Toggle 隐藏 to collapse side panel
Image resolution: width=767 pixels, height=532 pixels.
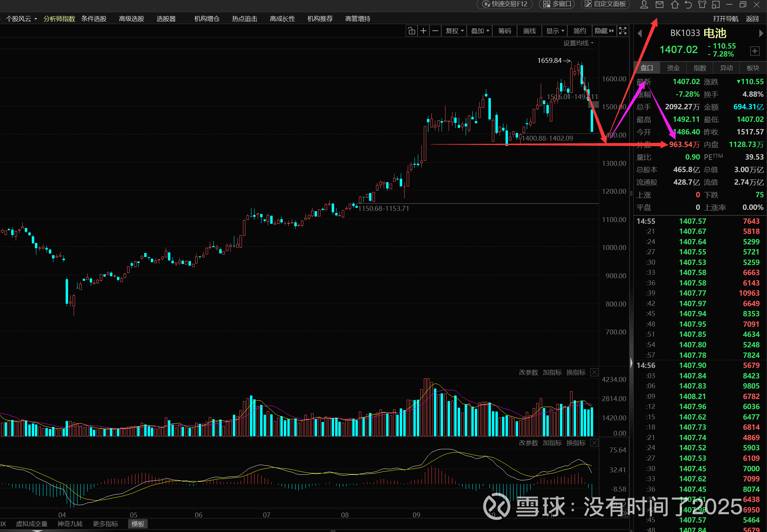[x=604, y=31]
